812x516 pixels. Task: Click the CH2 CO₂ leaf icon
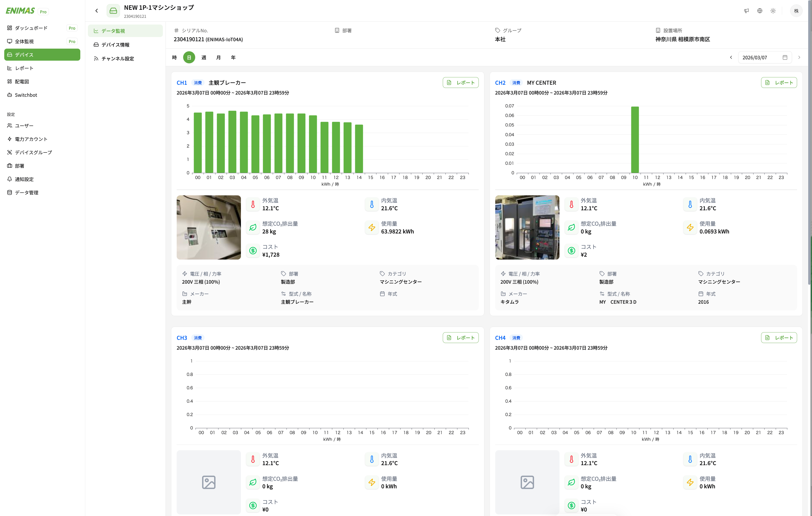571,227
